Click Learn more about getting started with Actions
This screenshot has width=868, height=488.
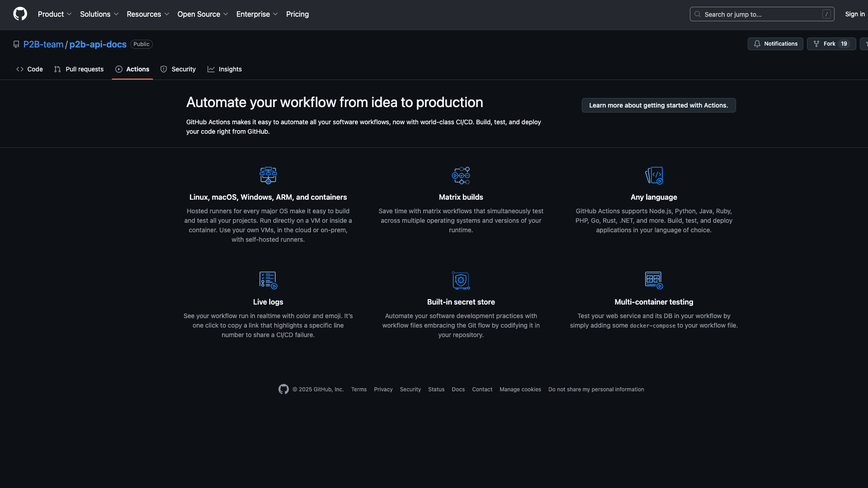pyautogui.click(x=659, y=105)
